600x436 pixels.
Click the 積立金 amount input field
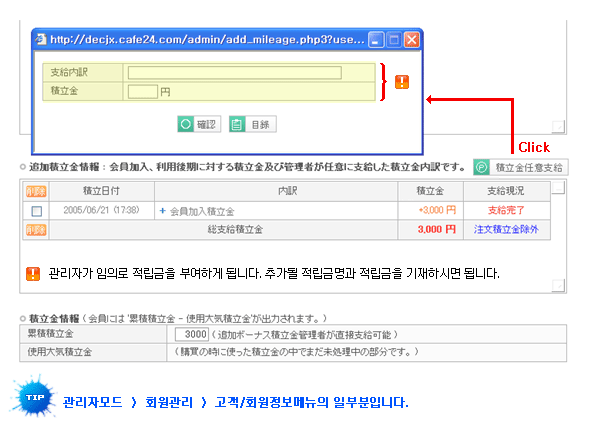click(143, 91)
